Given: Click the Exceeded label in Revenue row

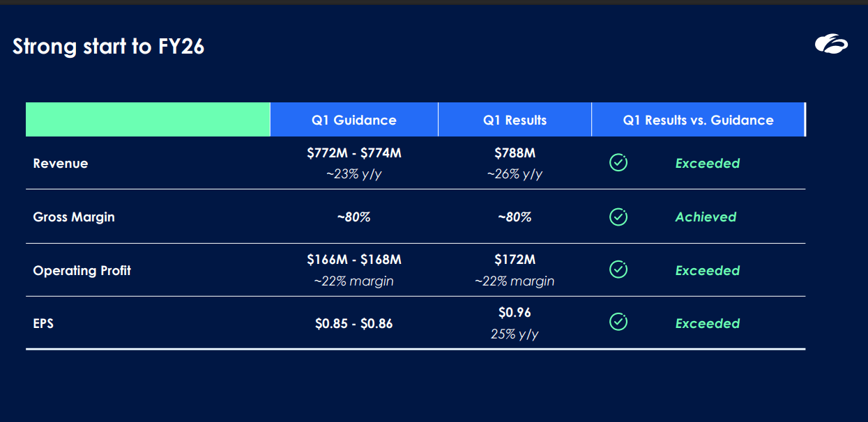Looking at the screenshot, I should point(707,163).
